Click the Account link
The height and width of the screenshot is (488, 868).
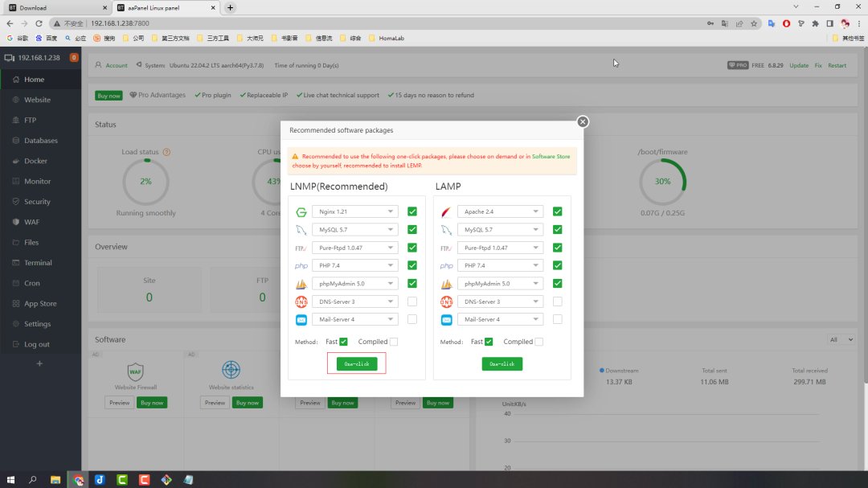pyautogui.click(x=117, y=65)
